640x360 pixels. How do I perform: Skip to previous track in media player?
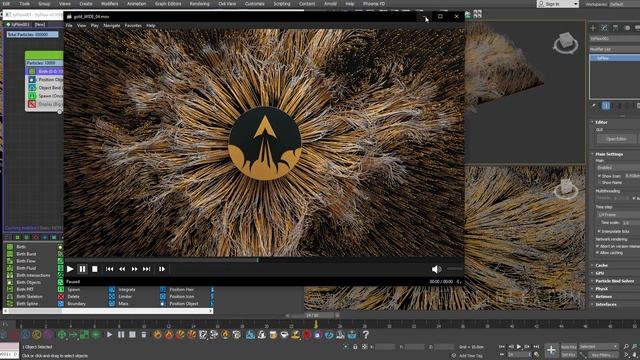[109, 269]
